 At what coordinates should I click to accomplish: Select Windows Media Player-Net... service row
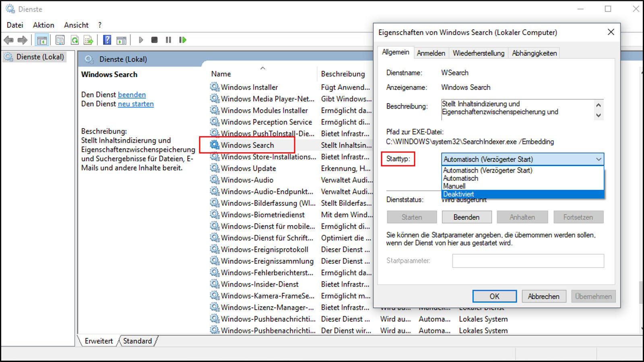point(291,99)
